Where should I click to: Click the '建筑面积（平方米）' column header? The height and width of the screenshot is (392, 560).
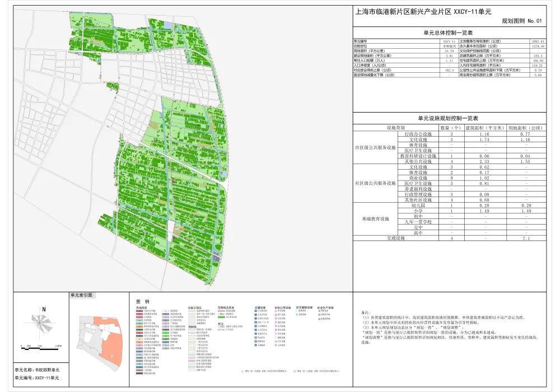(x=485, y=128)
